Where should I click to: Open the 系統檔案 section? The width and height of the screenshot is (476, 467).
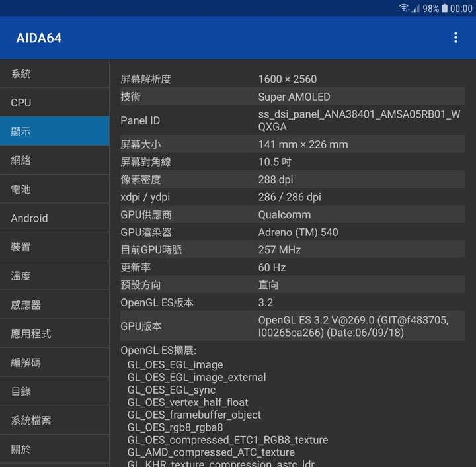pyautogui.click(x=55, y=420)
